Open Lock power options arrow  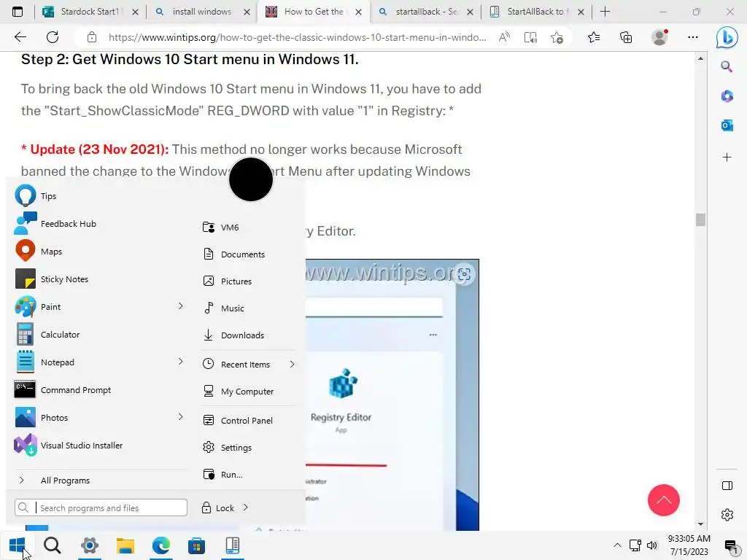246,507
